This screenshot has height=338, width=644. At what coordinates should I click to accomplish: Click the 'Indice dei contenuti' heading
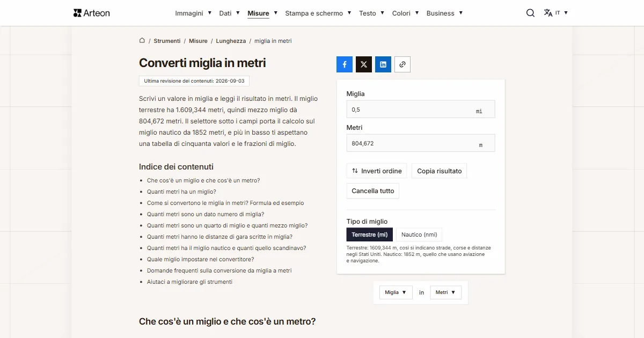pyautogui.click(x=176, y=166)
